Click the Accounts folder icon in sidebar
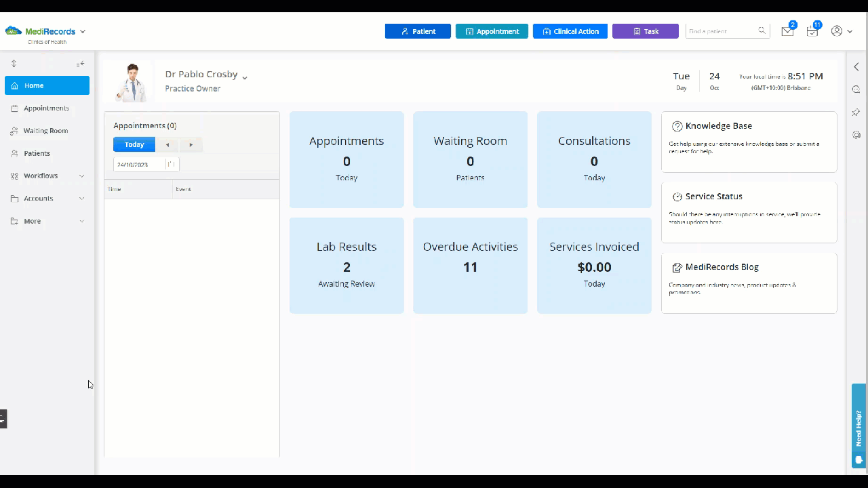 (x=15, y=199)
